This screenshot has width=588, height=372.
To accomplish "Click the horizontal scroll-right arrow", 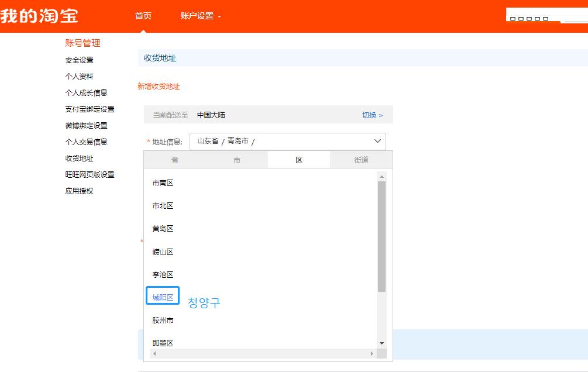I will pos(372,354).
